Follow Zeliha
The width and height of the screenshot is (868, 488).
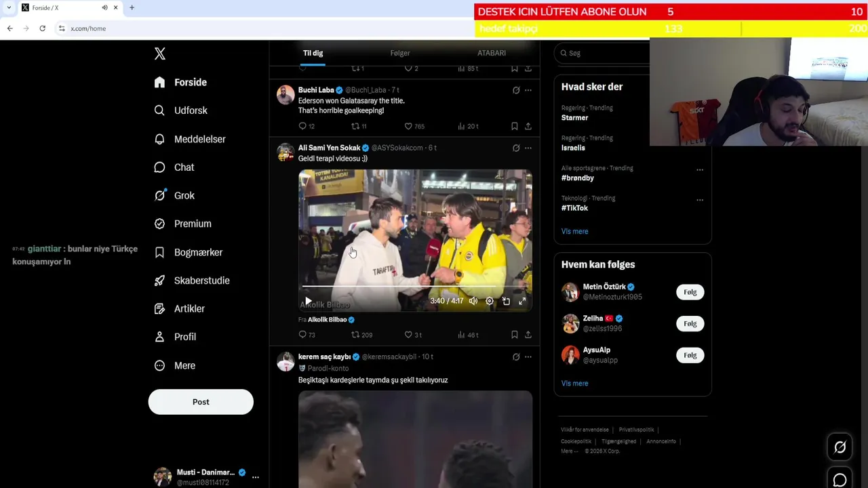coord(690,324)
